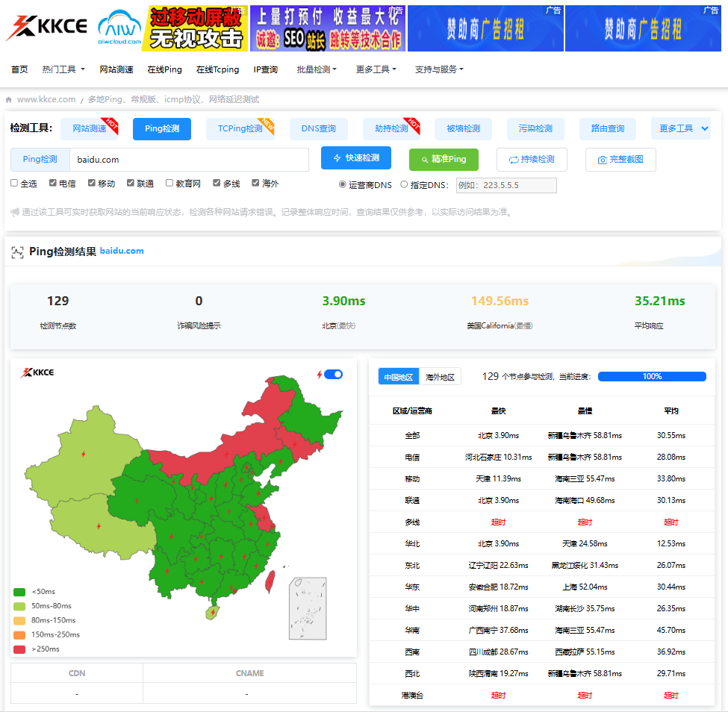Screen dimensions: 728x712
Task: Expand the 批量检测 nav dropdown
Action: (317, 69)
